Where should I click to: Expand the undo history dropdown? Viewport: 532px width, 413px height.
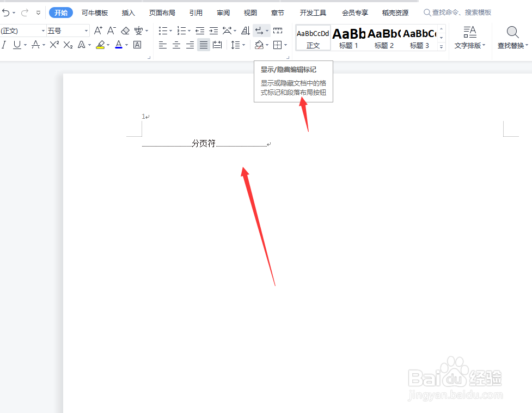[x=14, y=13]
